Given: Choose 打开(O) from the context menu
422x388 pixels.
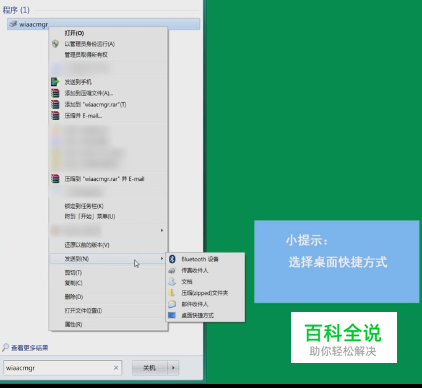Looking at the screenshot, I should pos(74,33).
